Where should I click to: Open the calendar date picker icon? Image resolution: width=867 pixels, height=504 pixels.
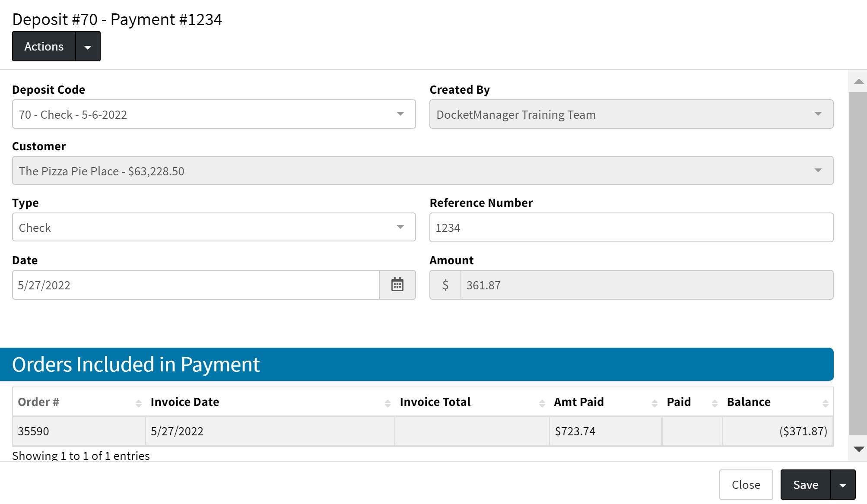click(397, 285)
